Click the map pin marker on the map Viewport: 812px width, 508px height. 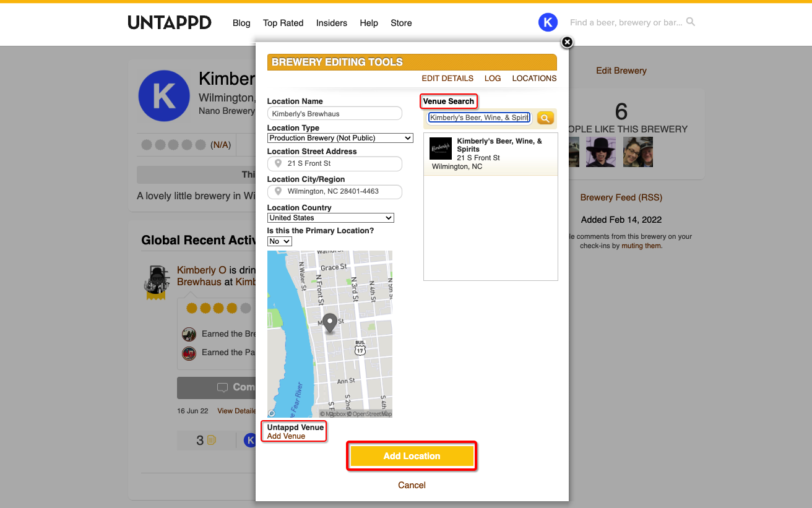click(330, 323)
